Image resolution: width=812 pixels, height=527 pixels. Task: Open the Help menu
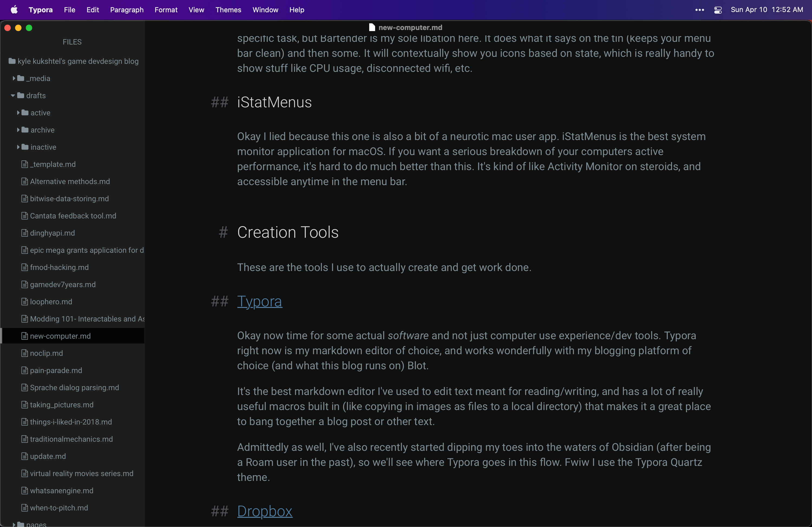[x=297, y=10]
